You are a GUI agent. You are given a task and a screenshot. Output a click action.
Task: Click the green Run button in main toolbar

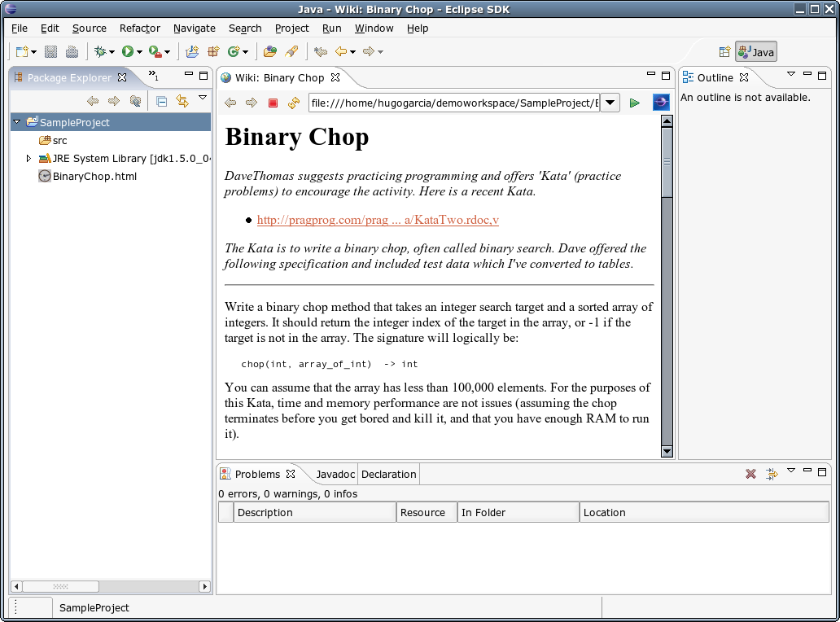tap(128, 52)
